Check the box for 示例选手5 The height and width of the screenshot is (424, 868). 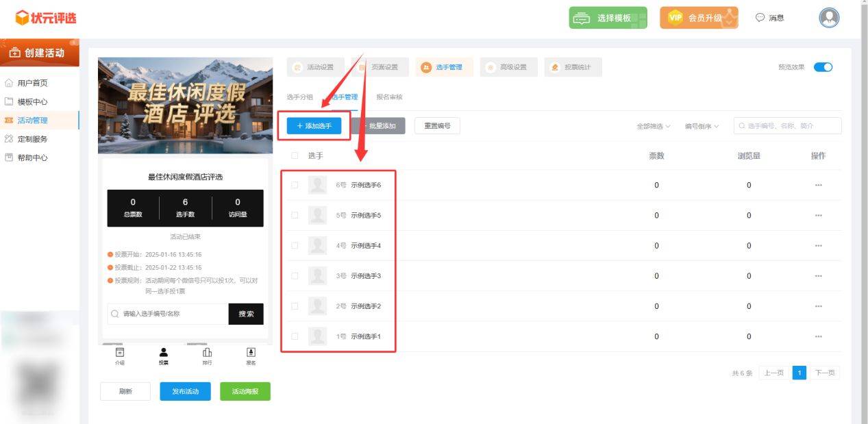(x=295, y=215)
